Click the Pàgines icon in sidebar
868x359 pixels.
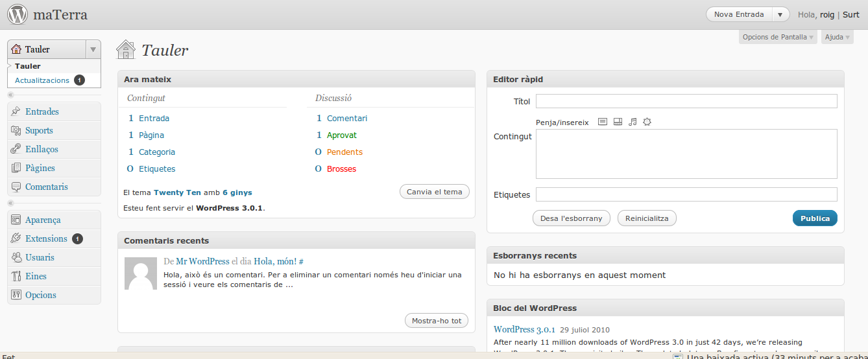point(16,168)
